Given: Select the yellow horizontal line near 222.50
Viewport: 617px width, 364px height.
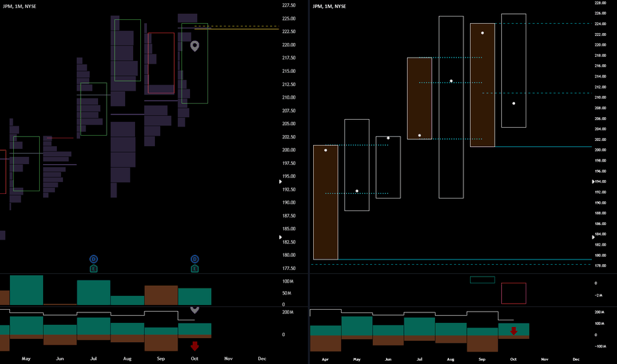Looking at the screenshot, I should pos(236,29).
